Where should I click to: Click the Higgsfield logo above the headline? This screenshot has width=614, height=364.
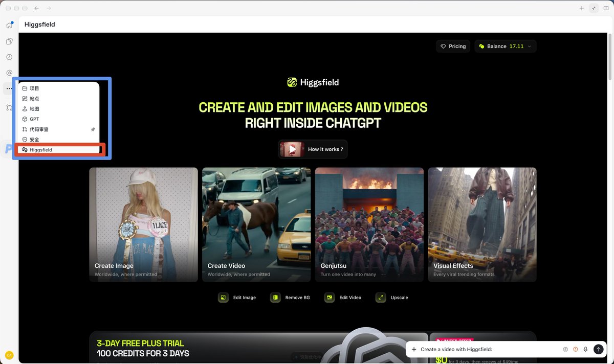[x=313, y=82]
